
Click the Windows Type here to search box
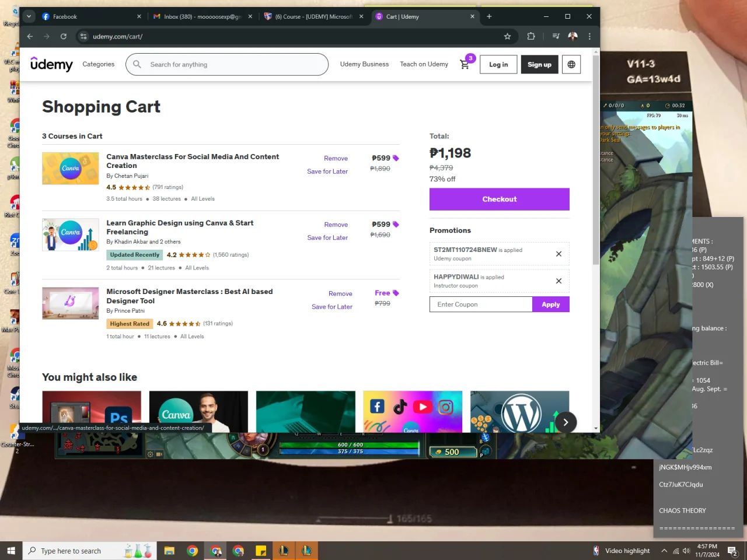point(89,551)
